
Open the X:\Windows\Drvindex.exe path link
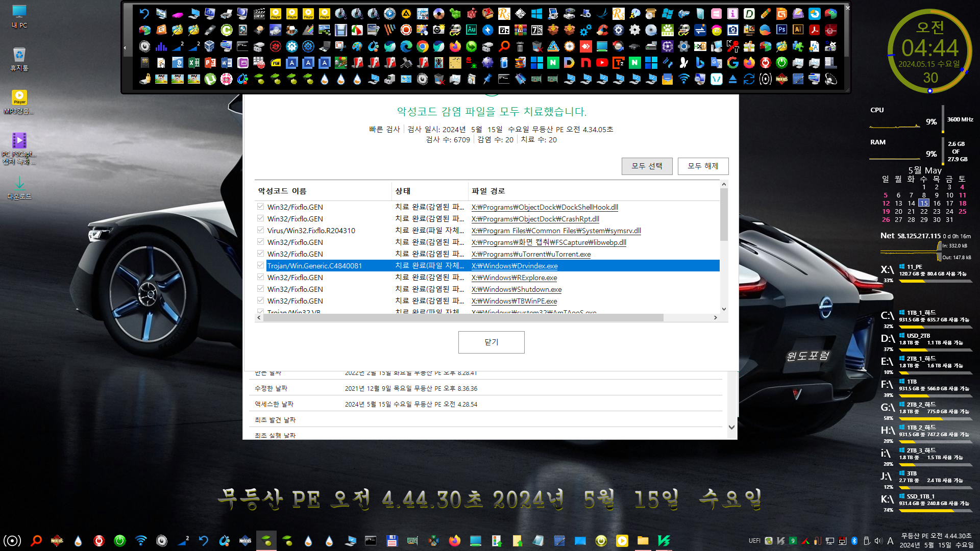(514, 266)
